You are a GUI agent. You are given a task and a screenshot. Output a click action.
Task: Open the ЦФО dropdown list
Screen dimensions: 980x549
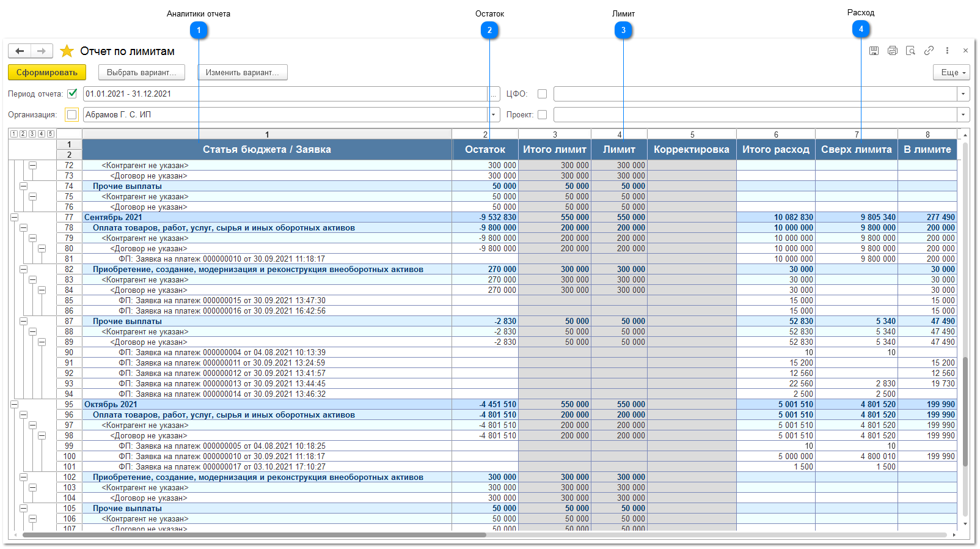coord(964,94)
